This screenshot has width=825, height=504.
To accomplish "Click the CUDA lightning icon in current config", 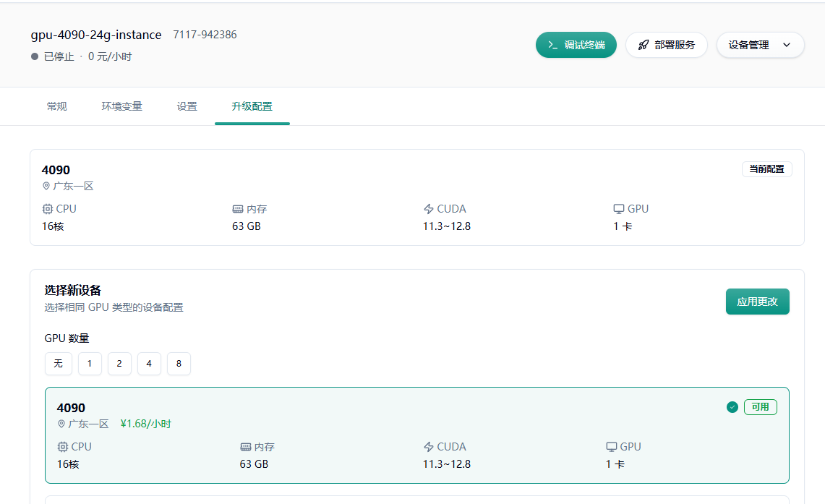I will (429, 209).
